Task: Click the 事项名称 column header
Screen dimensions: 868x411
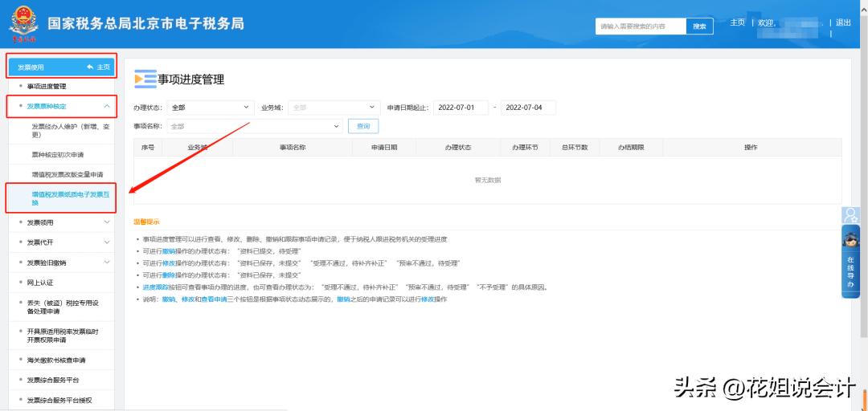Action: click(x=293, y=147)
